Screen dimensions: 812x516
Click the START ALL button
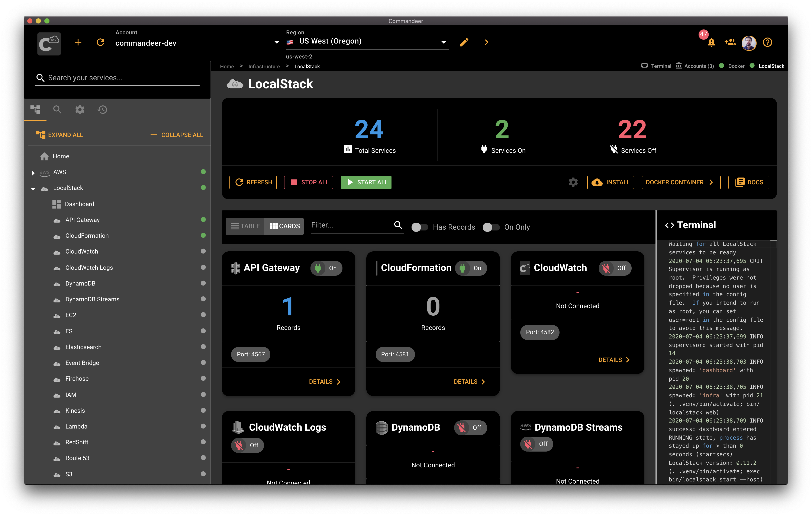(x=366, y=182)
